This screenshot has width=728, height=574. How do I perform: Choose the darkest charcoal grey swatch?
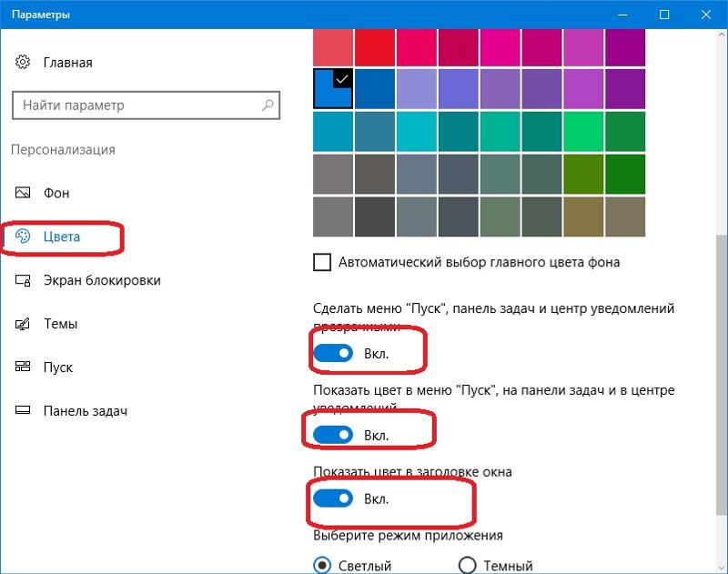[x=375, y=217]
